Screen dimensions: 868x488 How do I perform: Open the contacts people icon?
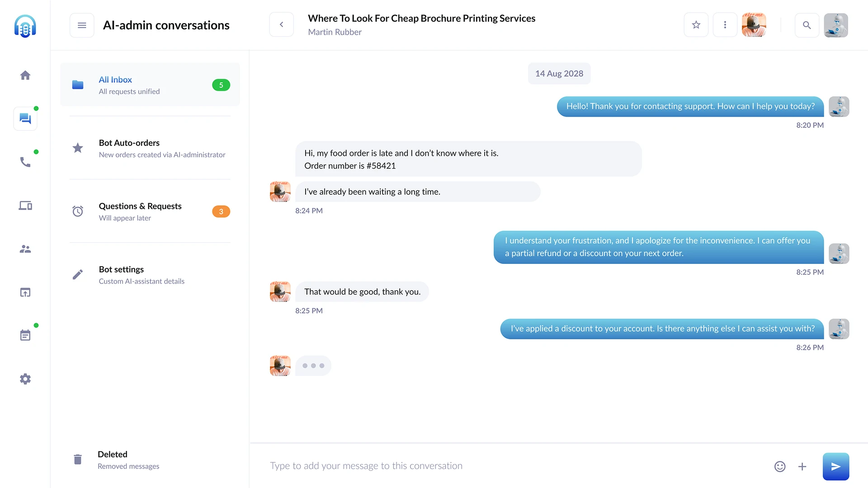25,249
